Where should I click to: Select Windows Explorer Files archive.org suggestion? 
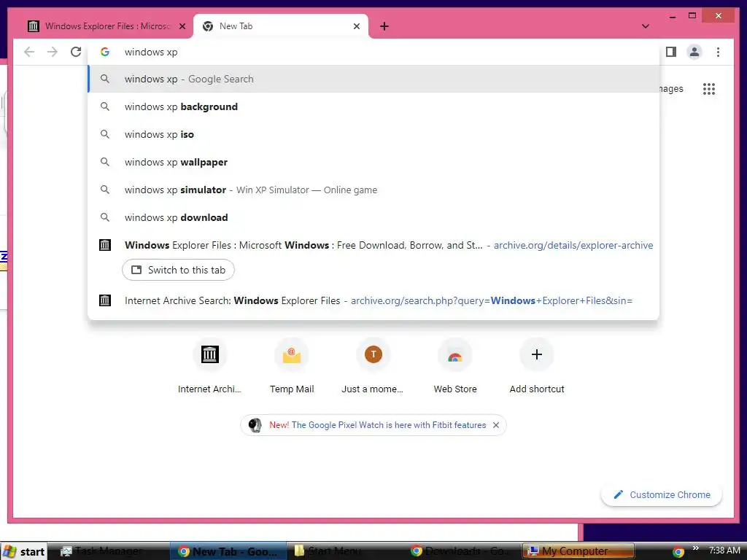(373, 245)
